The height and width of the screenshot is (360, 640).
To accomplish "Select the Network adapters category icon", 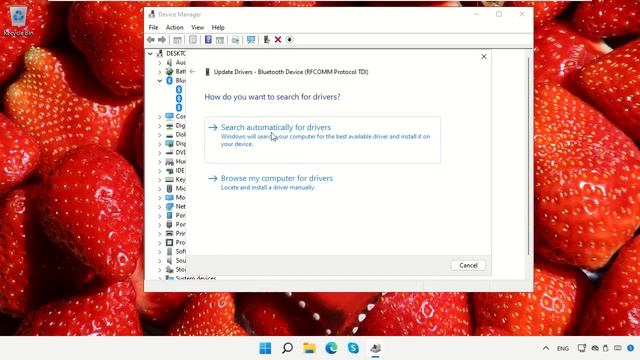I will (169, 206).
